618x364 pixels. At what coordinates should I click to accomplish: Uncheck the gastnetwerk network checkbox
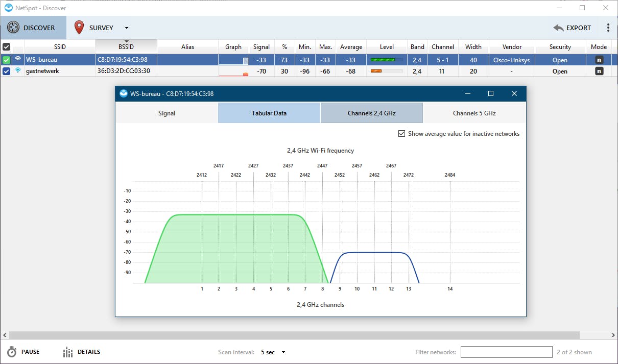6,71
